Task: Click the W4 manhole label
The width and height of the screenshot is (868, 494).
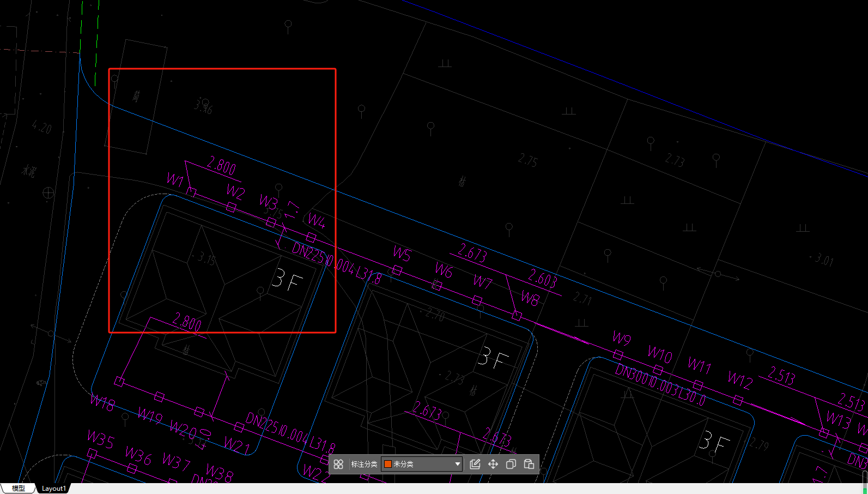Action: click(317, 221)
